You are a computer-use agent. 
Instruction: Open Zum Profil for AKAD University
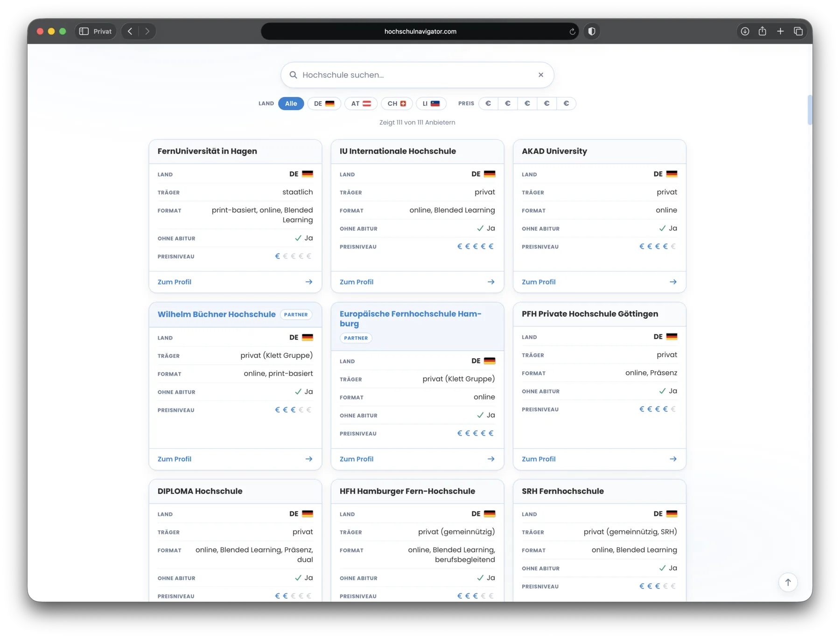[539, 282]
